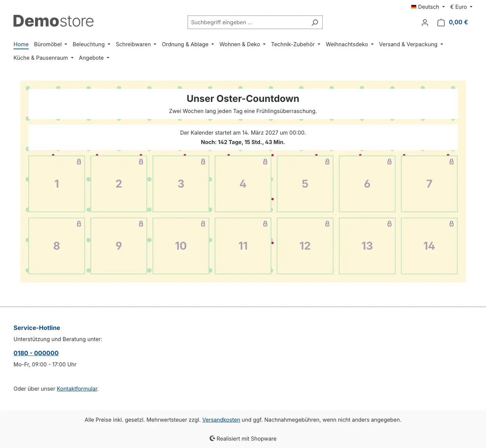Image resolution: width=486 pixels, height=448 pixels.
Task: Click the 'Noch: 142 Tage' countdown text
Action: coord(243,142)
